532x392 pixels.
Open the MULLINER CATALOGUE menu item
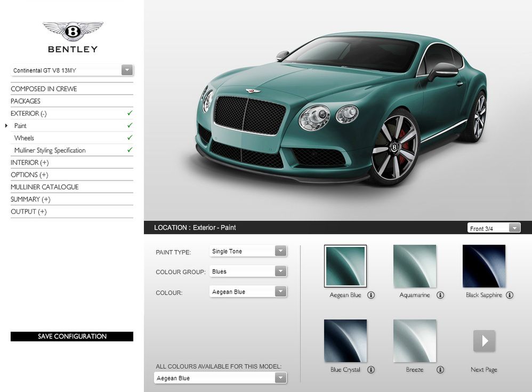coord(44,187)
